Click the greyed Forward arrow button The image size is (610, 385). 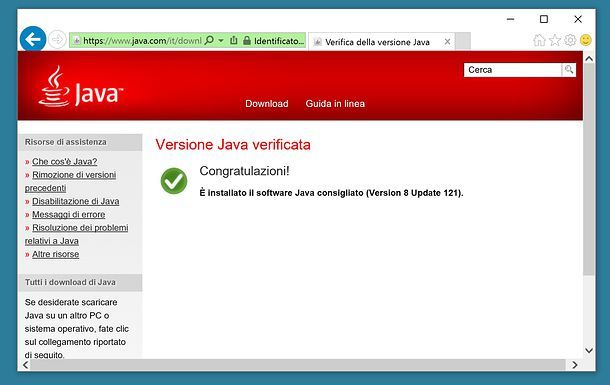click(x=57, y=40)
